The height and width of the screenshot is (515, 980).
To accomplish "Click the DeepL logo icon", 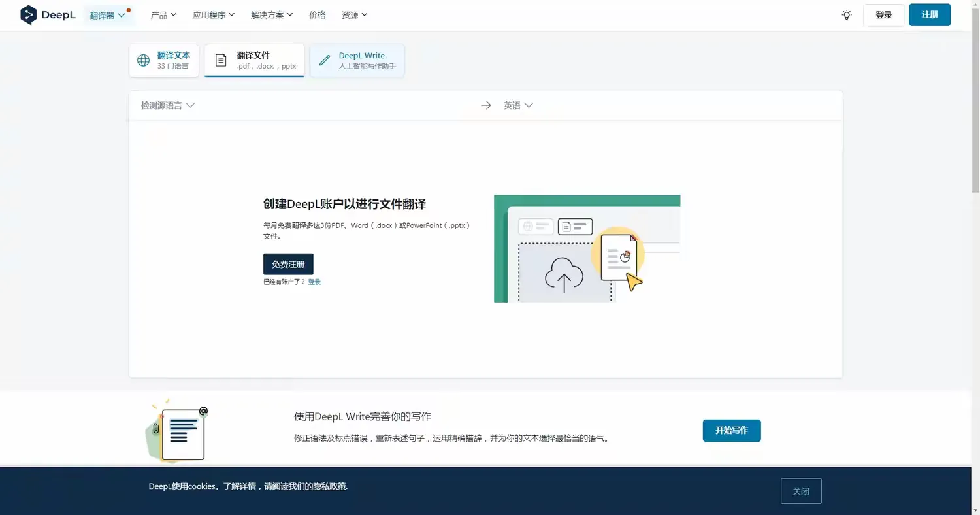I will pos(28,15).
